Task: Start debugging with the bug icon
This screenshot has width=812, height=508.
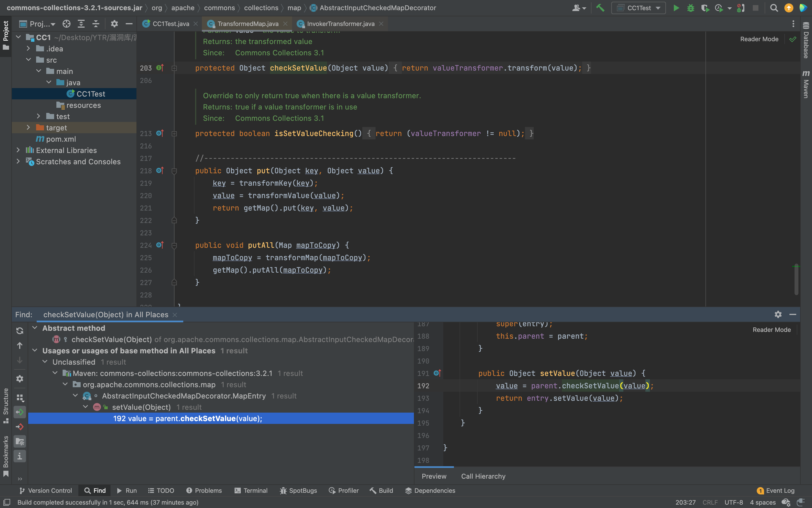Action: tap(690, 8)
